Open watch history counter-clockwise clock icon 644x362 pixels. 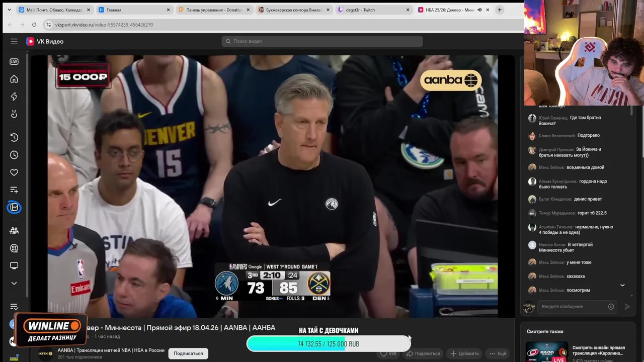point(14,137)
